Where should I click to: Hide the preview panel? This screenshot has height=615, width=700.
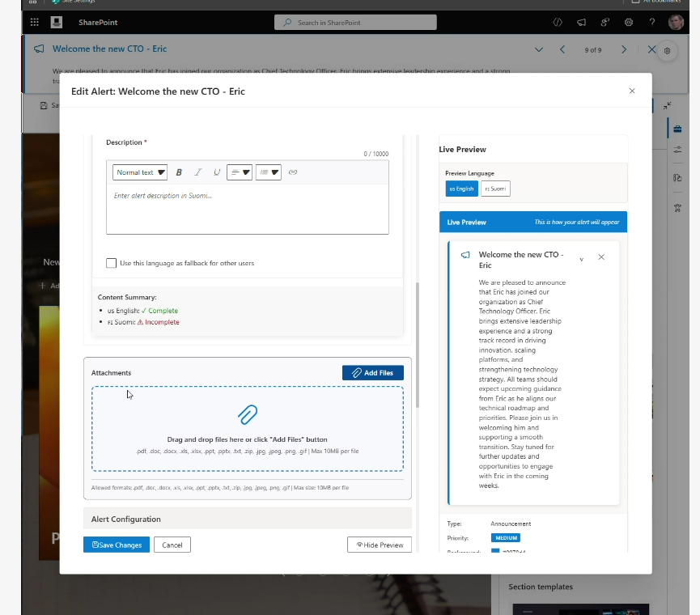point(380,545)
